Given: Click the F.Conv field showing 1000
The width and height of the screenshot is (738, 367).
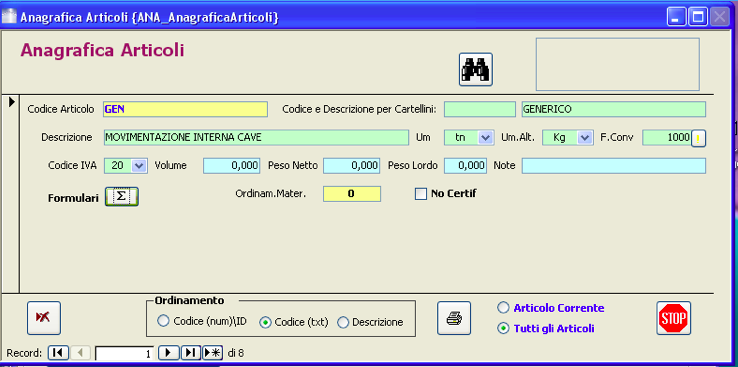Looking at the screenshot, I should [667, 137].
